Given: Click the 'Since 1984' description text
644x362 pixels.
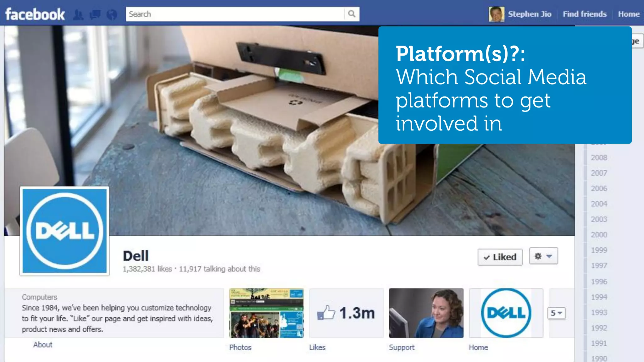Looking at the screenshot, I should (117, 318).
